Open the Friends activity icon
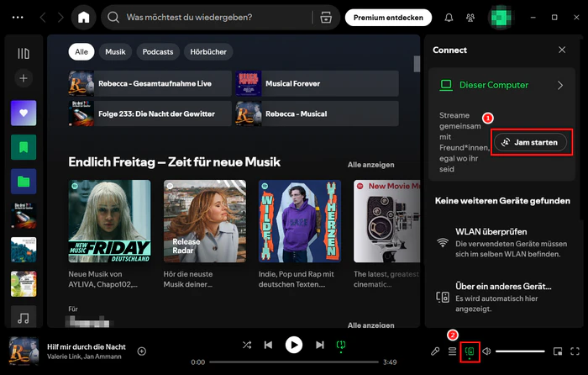 tap(470, 18)
